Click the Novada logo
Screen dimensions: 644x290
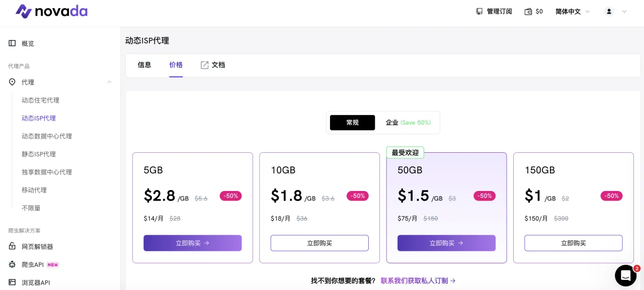click(51, 11)
